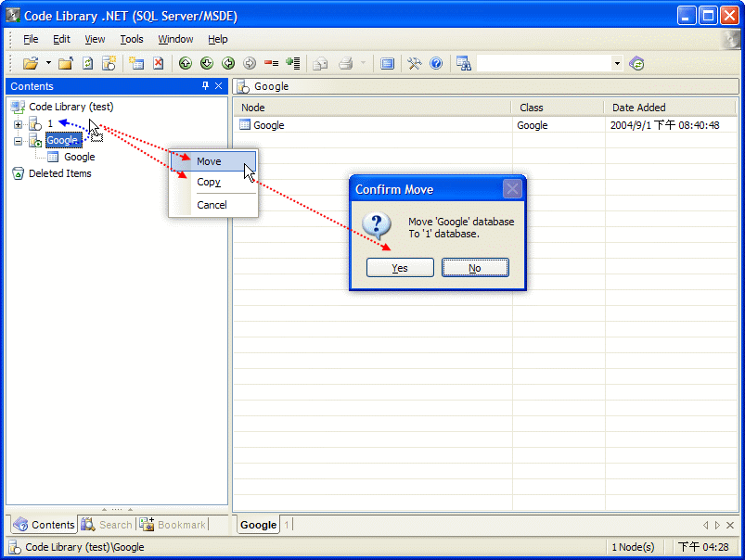Choose Copy from the context menu
This screenshot has height=560, width=745.
[x=213, y=183]
